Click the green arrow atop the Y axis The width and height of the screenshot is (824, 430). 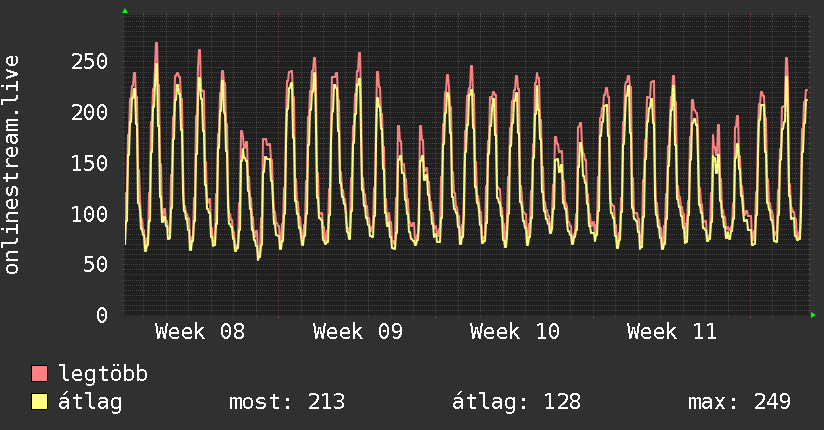tap(125, 11)
